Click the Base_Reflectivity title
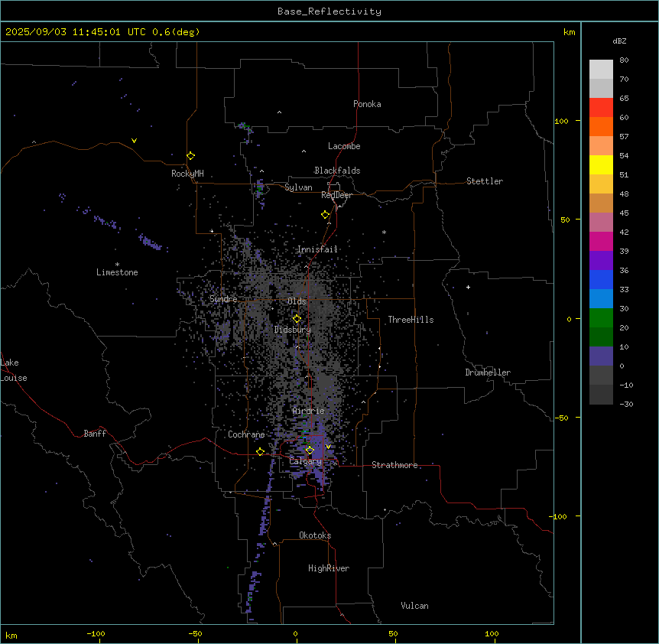659x644 pixels. pos(329,11)
